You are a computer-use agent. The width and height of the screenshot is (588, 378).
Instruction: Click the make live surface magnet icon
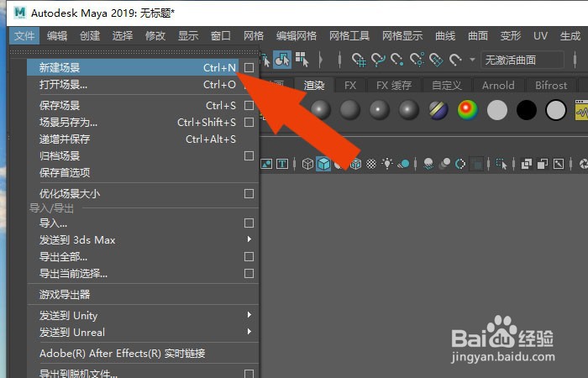455,60
